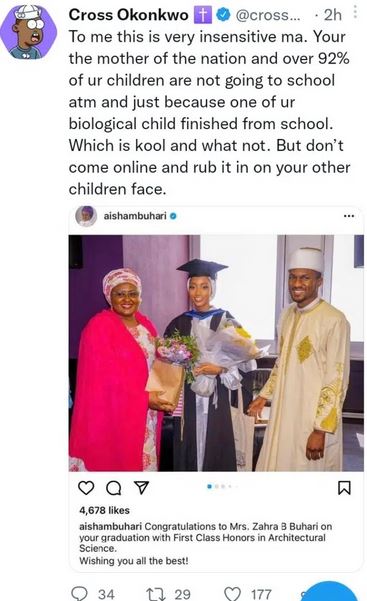This screenshot has width=367, height=601.
Task: Open the aishambuhari Instagram profile picture
Action: click(x=86, y=216)
